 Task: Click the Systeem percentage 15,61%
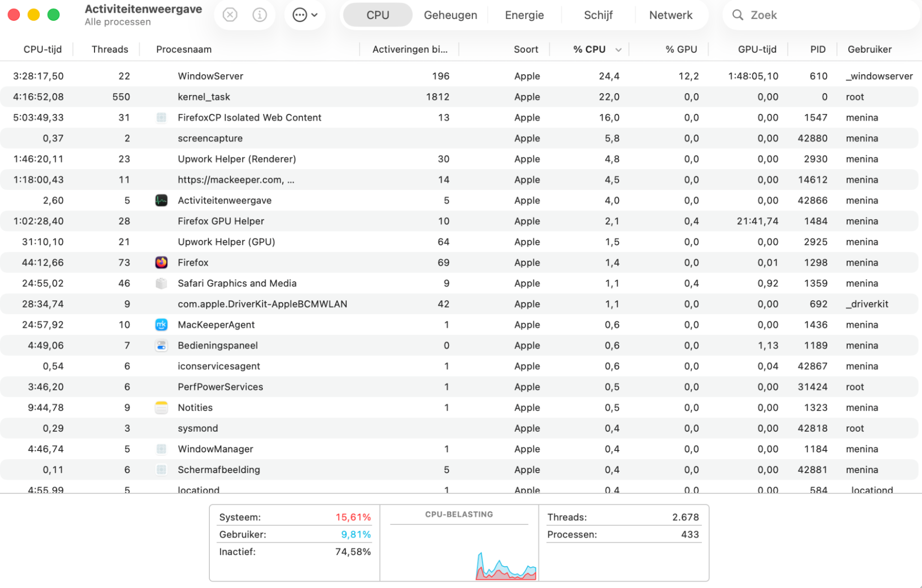[353, 517]
